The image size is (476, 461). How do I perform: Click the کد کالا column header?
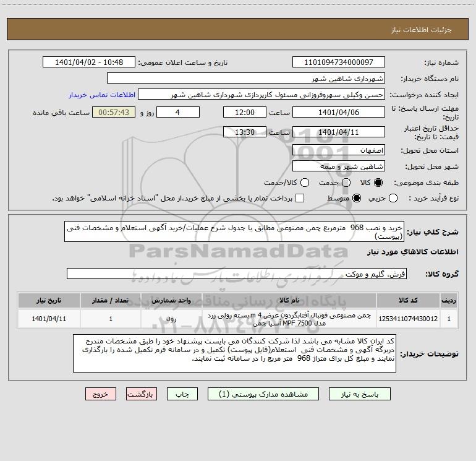[408, 300]
